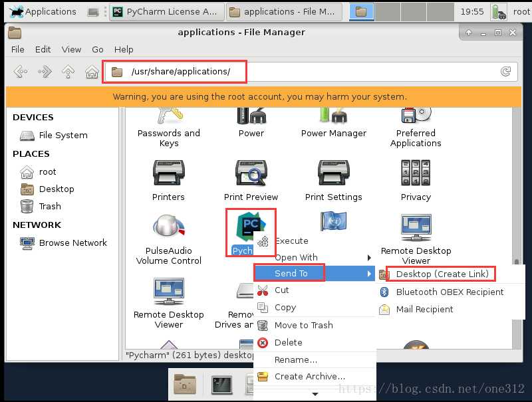Select Create Archive... option
The height and width of the screenshot is (402, 532).
point(315,376)
